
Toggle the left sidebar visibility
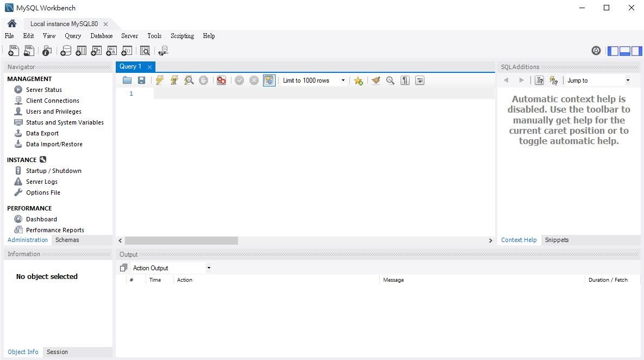(613, 51)
